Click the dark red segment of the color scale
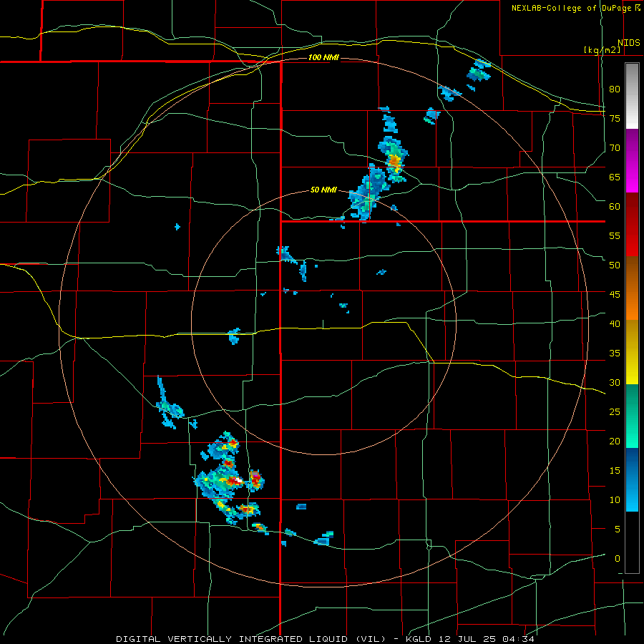Image resolution: width=644 pixels, height=644 pixels. (x=632, y=225)
